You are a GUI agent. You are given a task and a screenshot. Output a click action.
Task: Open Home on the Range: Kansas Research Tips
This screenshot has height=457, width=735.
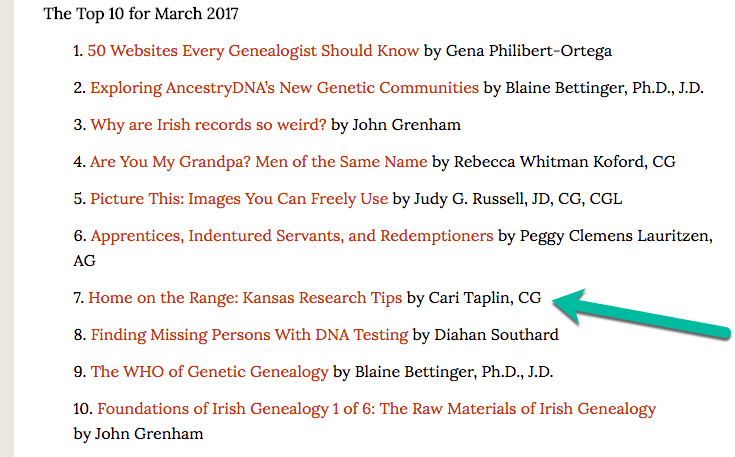(245, 297)
